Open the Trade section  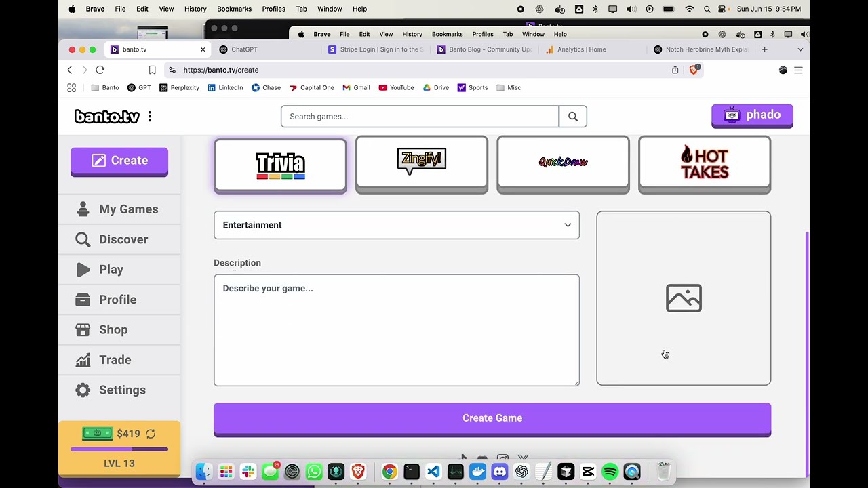click(119, 360)
